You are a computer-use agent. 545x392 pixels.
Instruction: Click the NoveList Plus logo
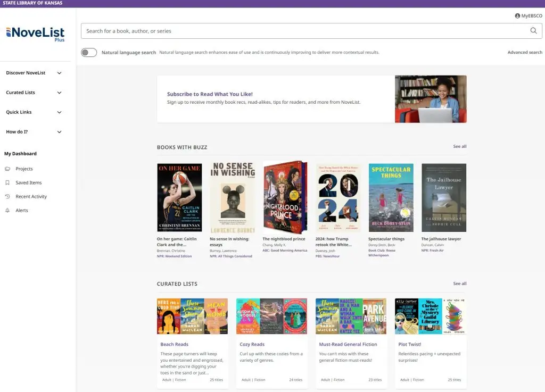pyautogui.click(x=35, y=34)
